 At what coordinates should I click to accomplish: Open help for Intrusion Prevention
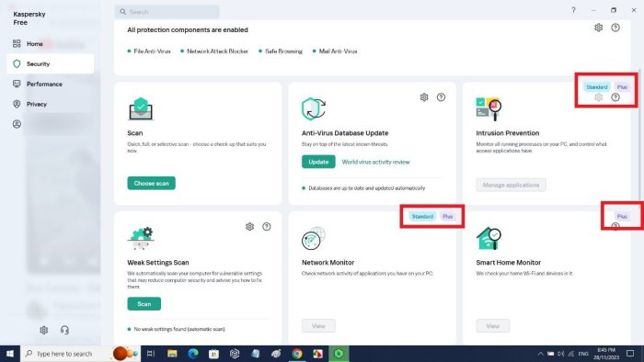[x=615, y=97]
